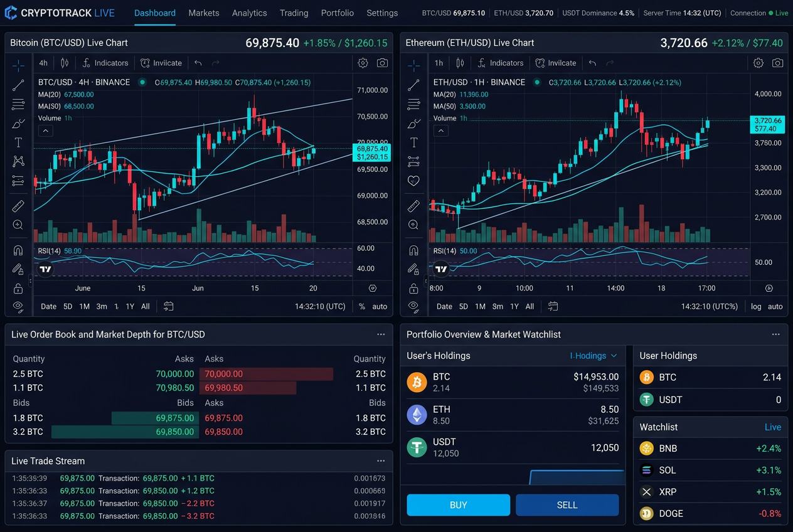Select the measure ruler tool
The height and width of the screenshot is (532, 793).
coord(18,205)
